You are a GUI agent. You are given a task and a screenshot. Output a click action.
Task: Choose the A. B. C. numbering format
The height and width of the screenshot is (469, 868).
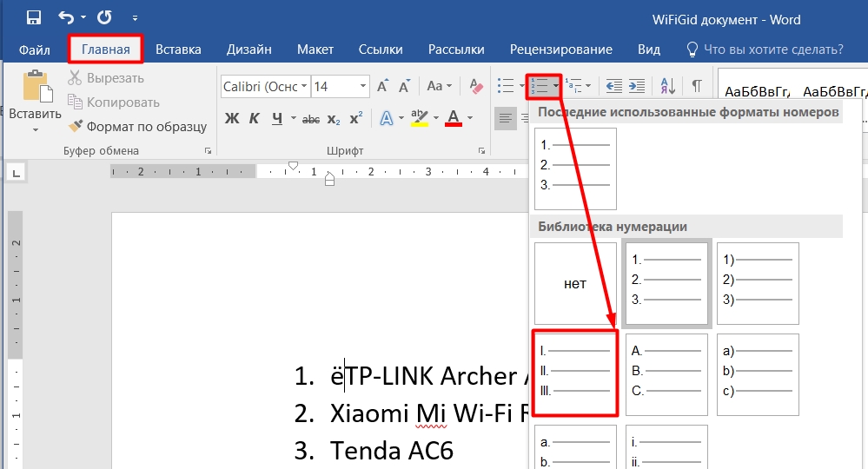(666, 374)
